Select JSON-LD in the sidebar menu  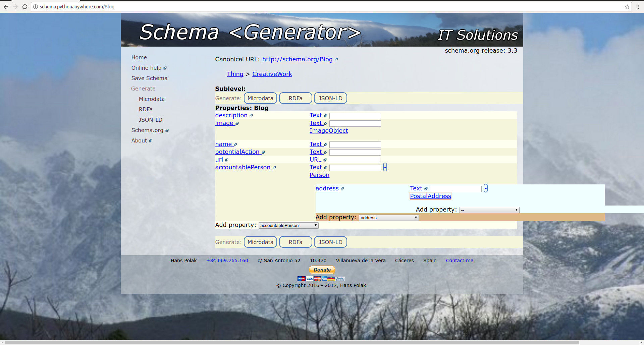(x=151, y=120)
